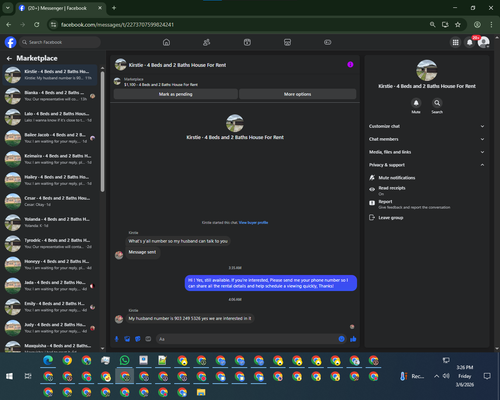This screenshot has height=400, width=500.
Task: Open the View buyer profile link
Action: (253, 223)
